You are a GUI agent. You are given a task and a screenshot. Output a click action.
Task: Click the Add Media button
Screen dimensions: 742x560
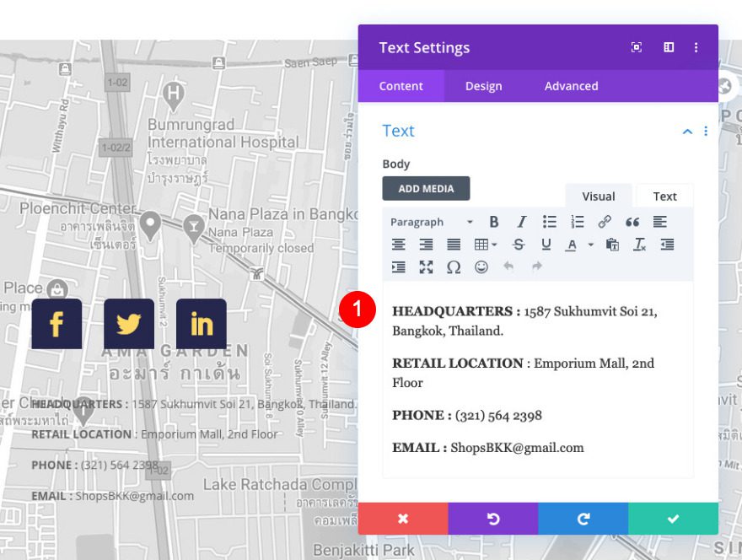tap(426, 188)
